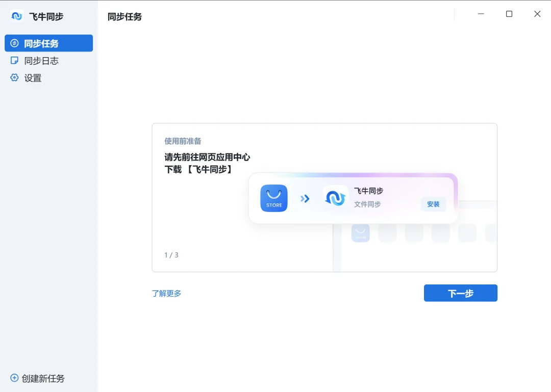The height and width of the screenshot is (392, 551).
Task: Click the faded STORE icon in the mockup
Action: coord(361,233)
